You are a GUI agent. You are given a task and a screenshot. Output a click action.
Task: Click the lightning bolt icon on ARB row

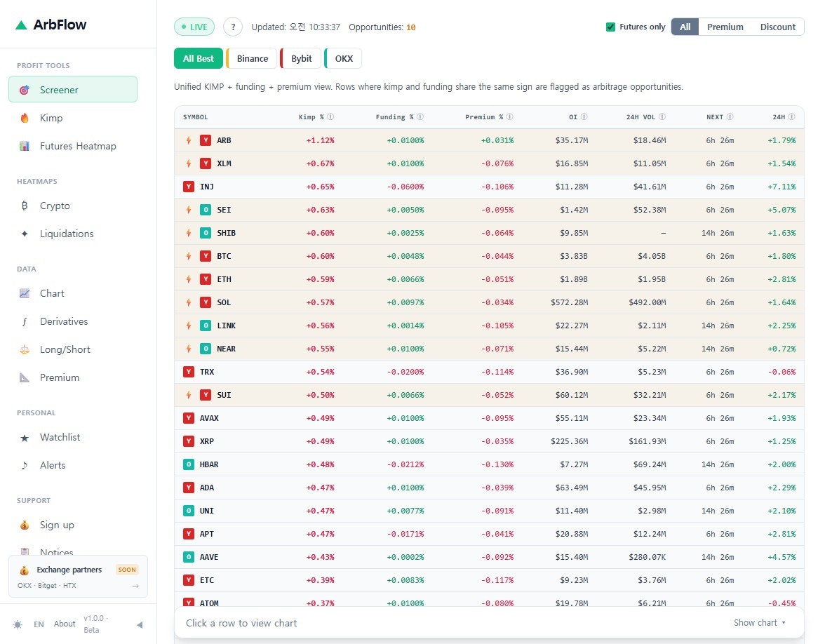pos(189,140)
